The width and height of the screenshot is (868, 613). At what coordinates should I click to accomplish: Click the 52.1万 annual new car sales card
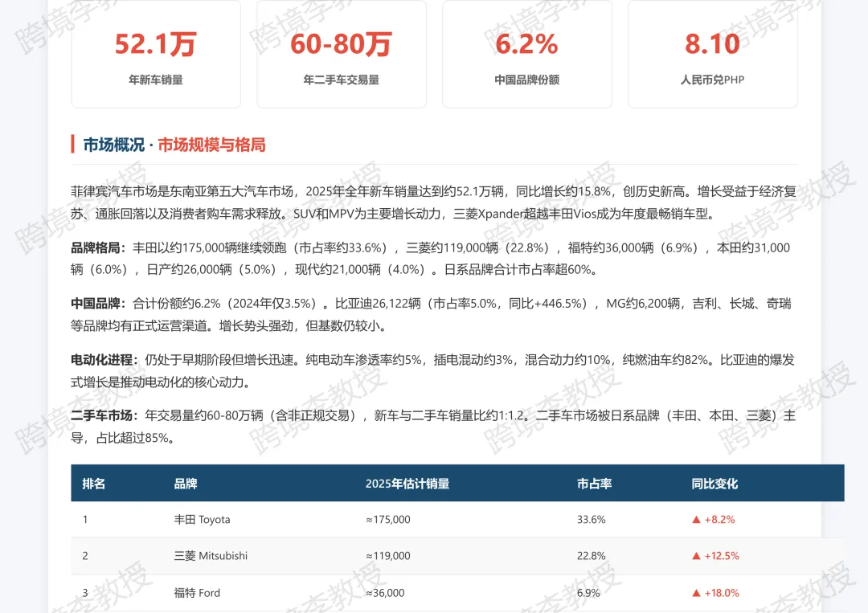(x=156, y=54)
